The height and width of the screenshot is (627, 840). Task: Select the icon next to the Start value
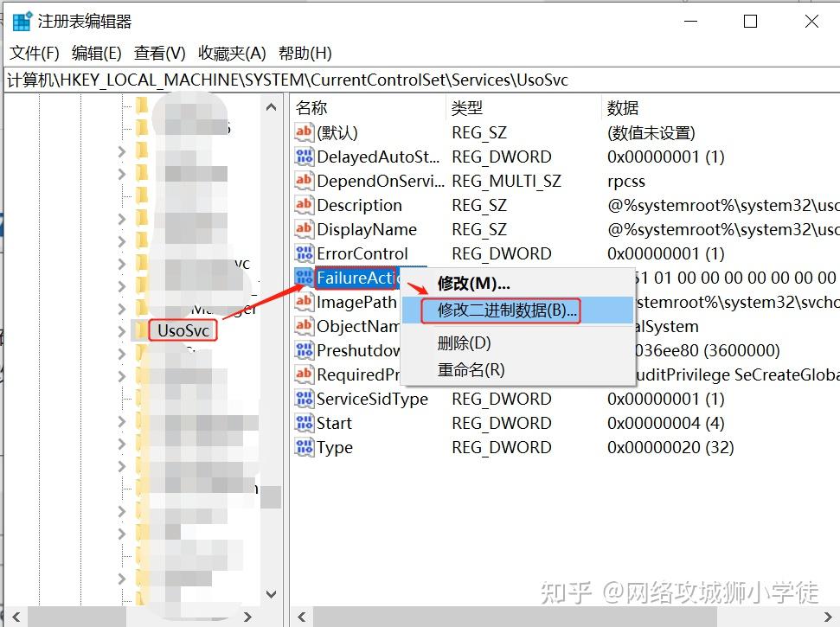(x=305, y=423)
